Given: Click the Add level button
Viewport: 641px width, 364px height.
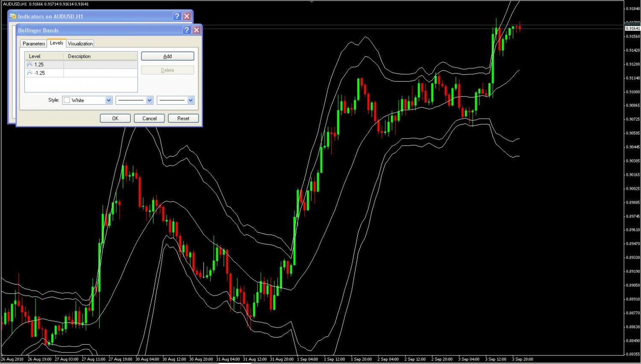Looking at the screenshot, I should point(168,56).
